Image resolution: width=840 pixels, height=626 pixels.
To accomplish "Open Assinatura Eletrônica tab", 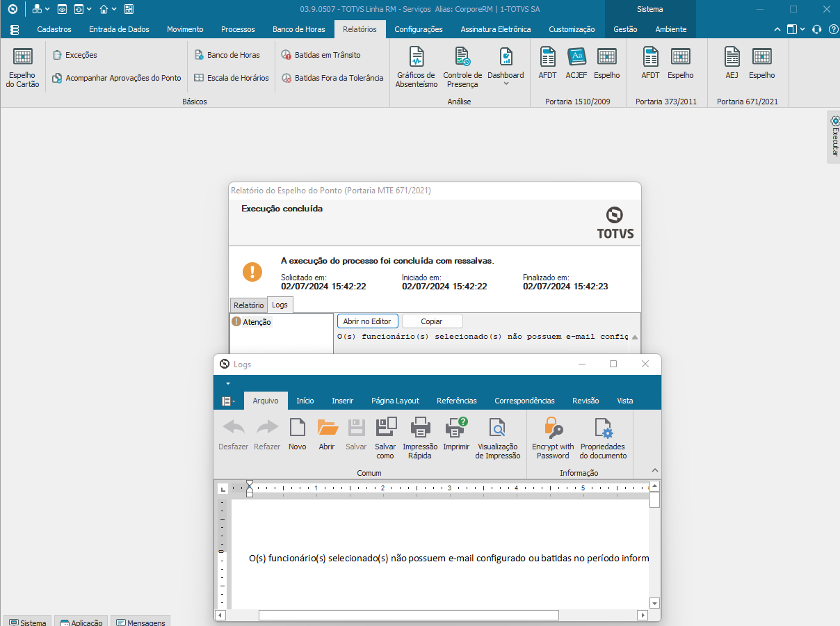I will [x=496, y=29].
